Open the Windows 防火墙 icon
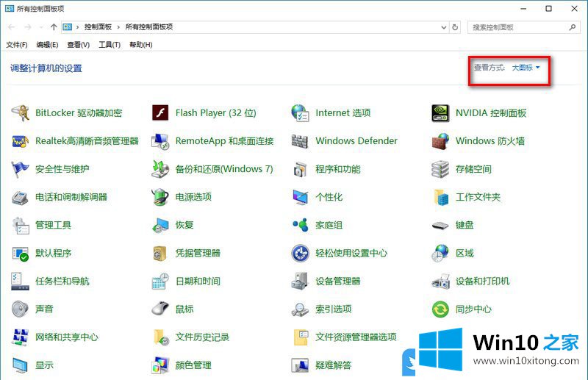The width and height of the screenshot is (588, 380). 440,141
